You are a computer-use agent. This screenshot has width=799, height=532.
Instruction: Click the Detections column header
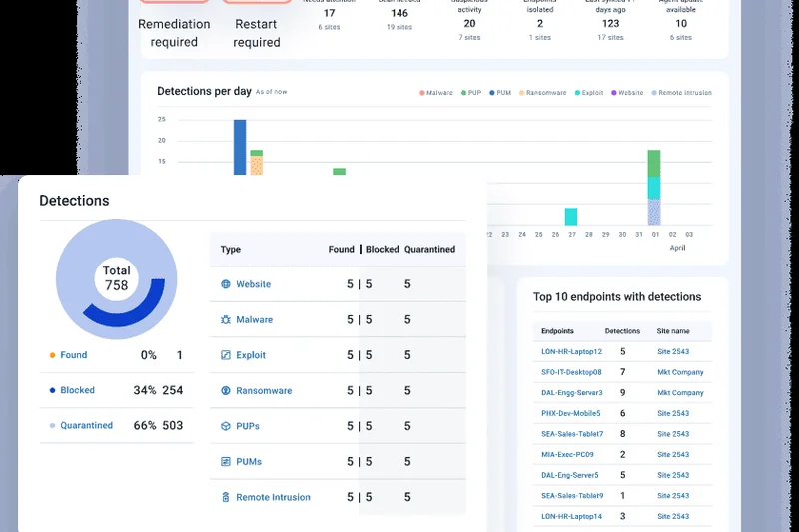(622, 330)
